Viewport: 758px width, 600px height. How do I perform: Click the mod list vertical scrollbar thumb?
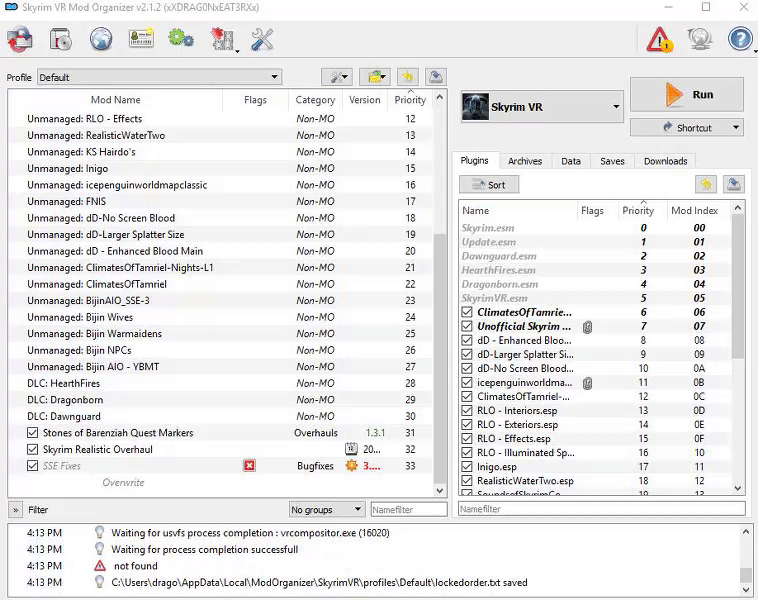tap(439, 358)
